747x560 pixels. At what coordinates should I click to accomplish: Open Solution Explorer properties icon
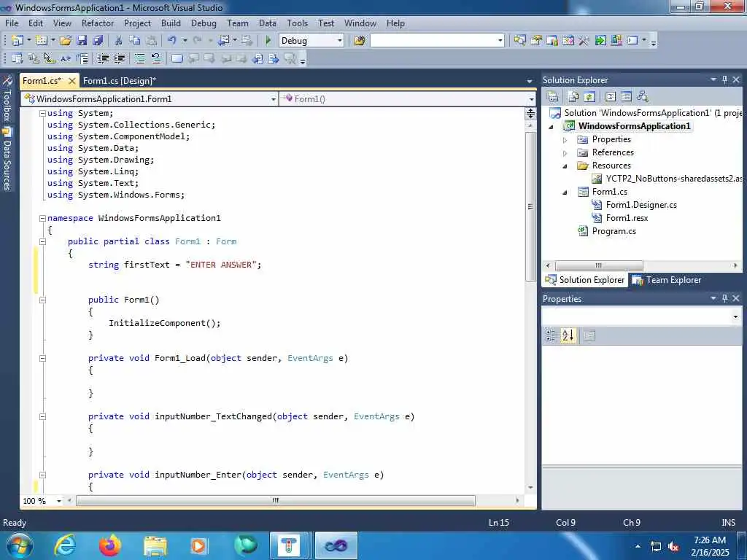553,97
